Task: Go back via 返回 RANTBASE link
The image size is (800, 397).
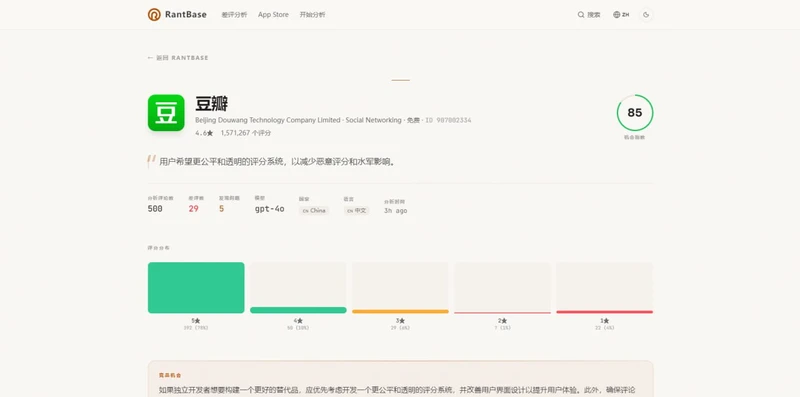Action: 178,58
